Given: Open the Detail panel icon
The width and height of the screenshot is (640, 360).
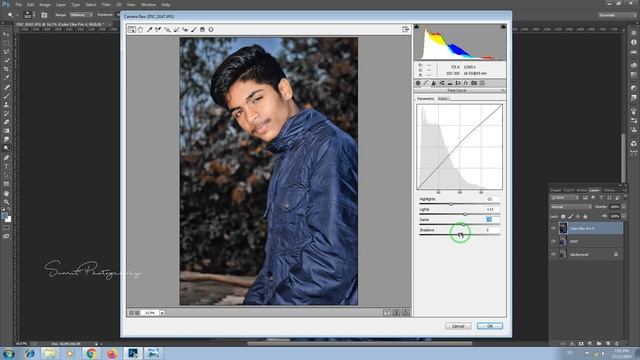Looking at the screenshot, I should (434, 83).
